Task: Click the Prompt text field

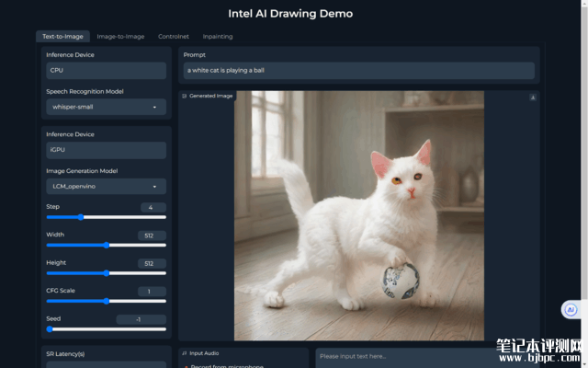Action: pos(359,71)
